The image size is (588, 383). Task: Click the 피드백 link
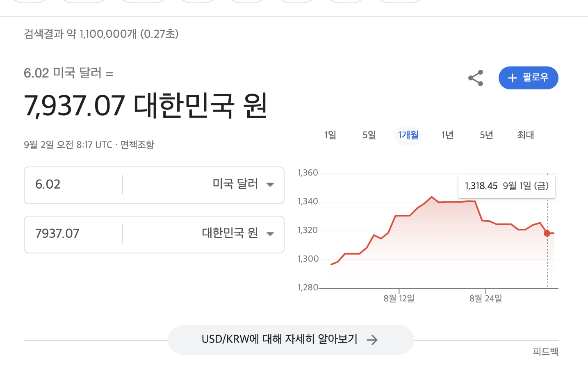545,351
